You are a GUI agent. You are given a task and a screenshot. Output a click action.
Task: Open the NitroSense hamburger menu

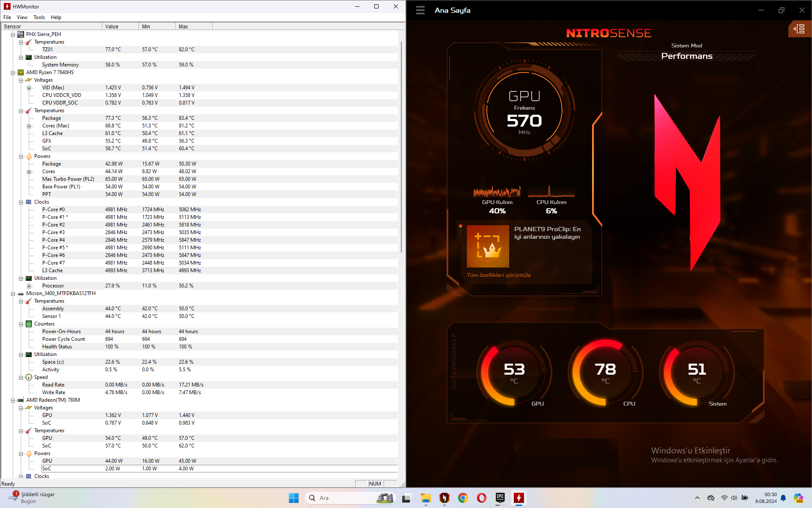[420, 10]
